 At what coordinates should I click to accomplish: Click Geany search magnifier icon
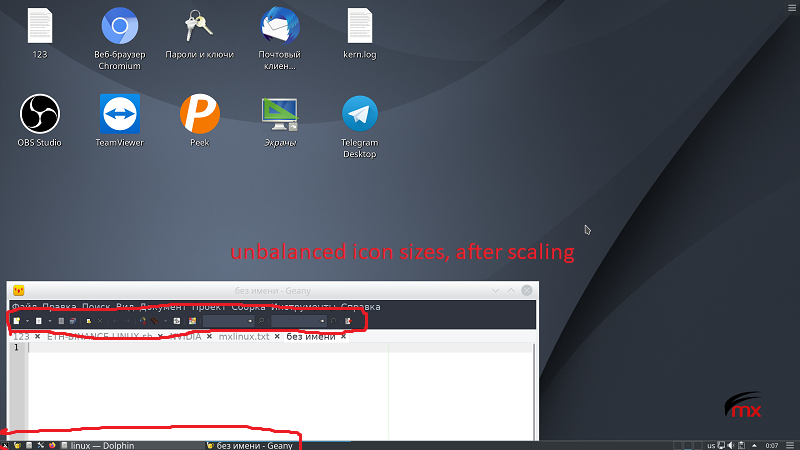(261, 321)
